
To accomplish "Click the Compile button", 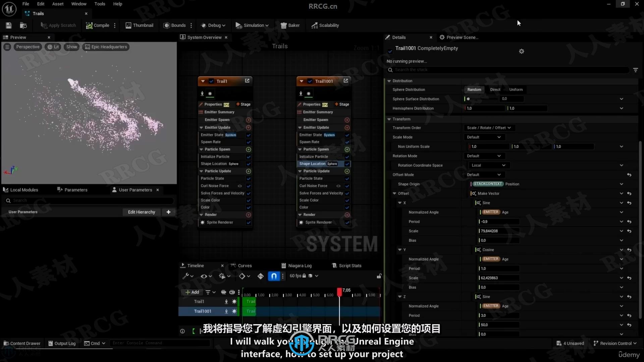I will point(98,25).
